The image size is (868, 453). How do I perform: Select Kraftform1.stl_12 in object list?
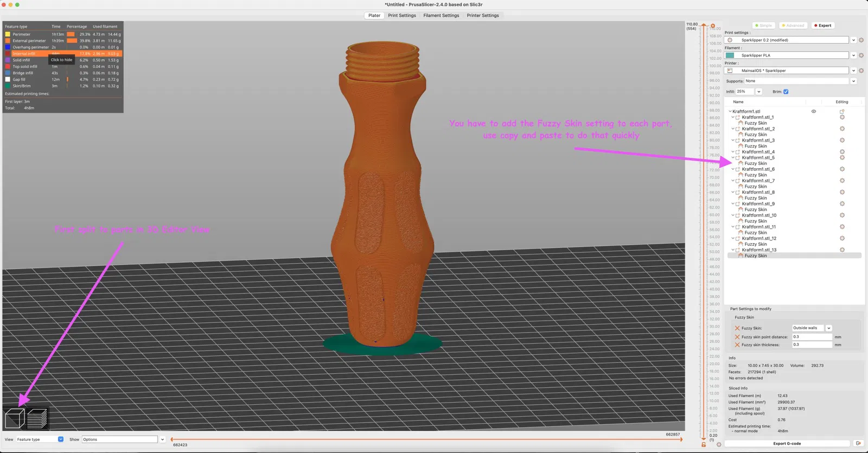(759, 238)
